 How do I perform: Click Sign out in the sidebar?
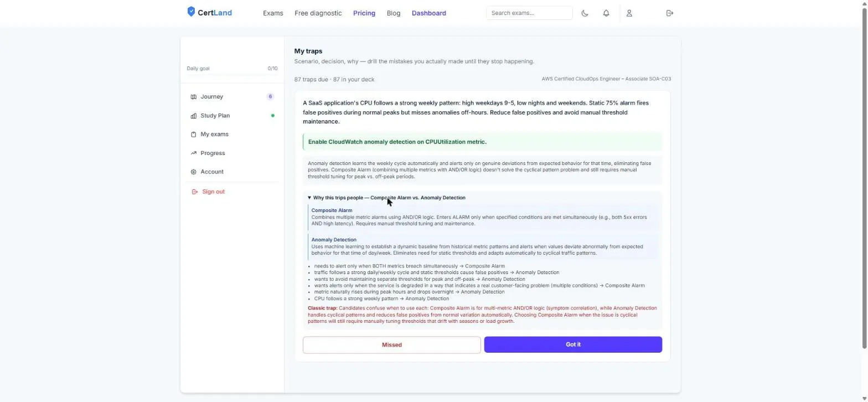pyautogui.click(x=232, y=192)
